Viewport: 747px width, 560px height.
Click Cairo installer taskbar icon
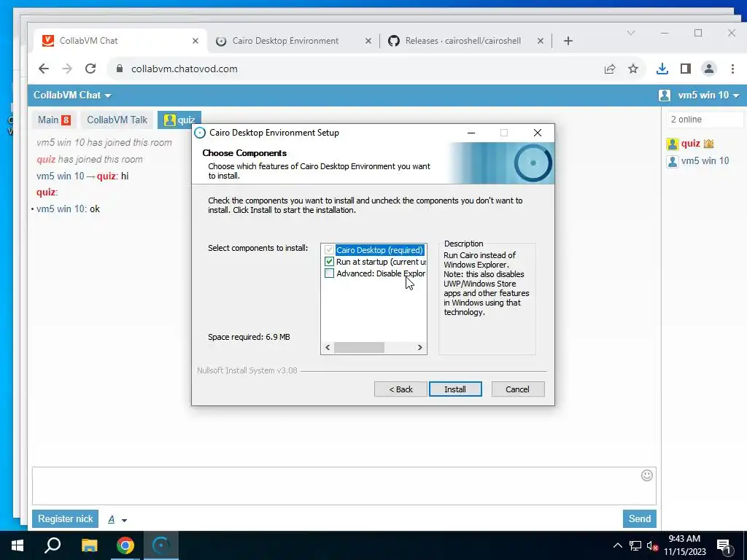[x=161, y=545]
